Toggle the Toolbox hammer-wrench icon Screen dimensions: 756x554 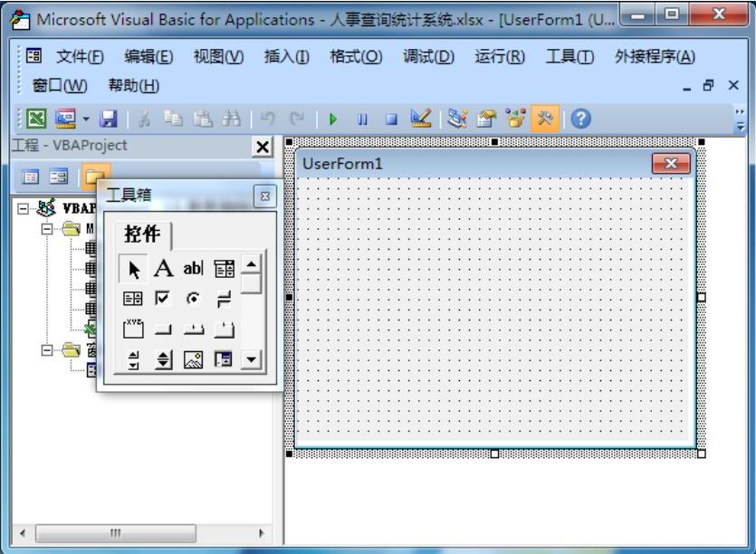point(545,119)
